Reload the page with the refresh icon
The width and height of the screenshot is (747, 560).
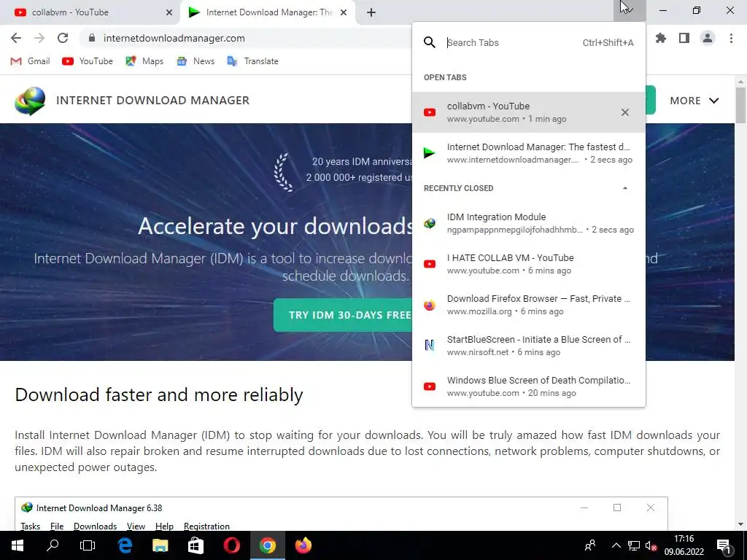[63, 38]
